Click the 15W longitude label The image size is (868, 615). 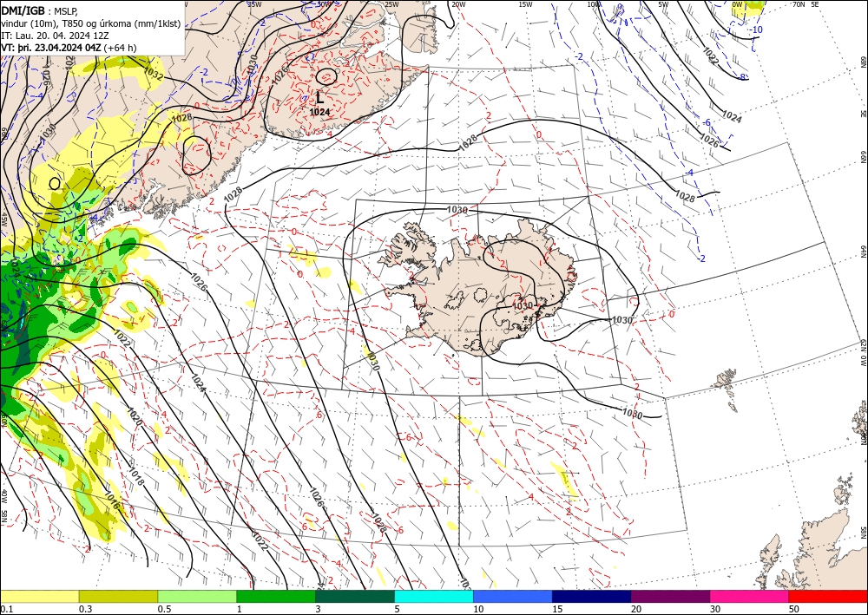pos(525,4)
